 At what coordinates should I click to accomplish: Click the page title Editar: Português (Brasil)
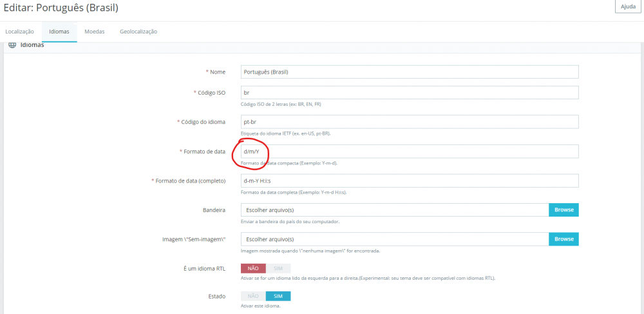61,8
